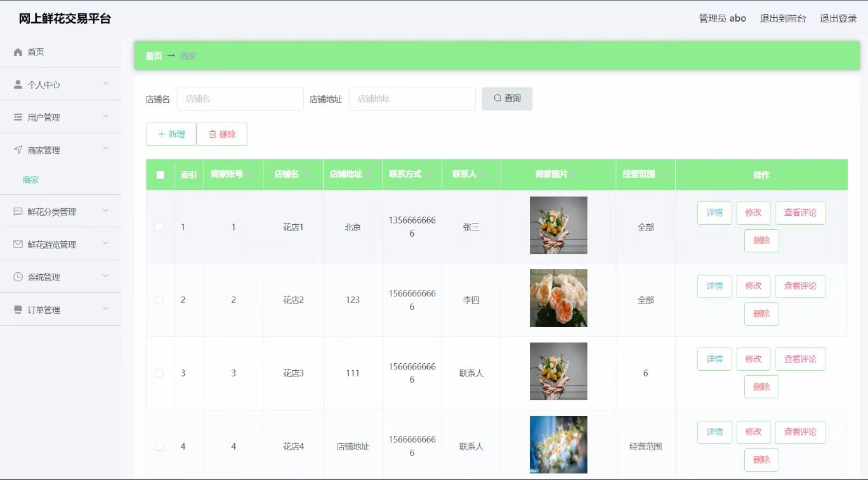The image size is (868, 480).
Task: Click 查看评论 for 花店1
Action: (x=800, y=213)
